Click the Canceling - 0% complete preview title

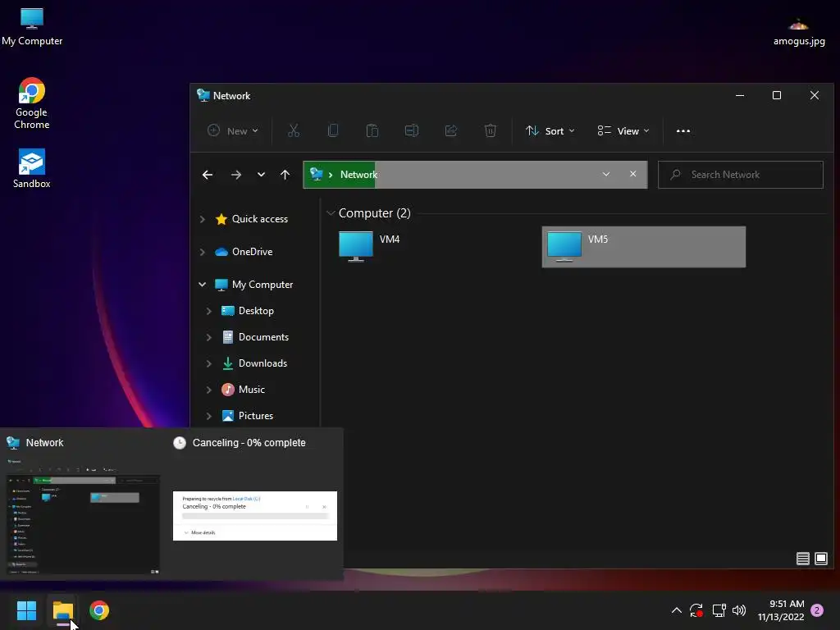tap(249, 443)
